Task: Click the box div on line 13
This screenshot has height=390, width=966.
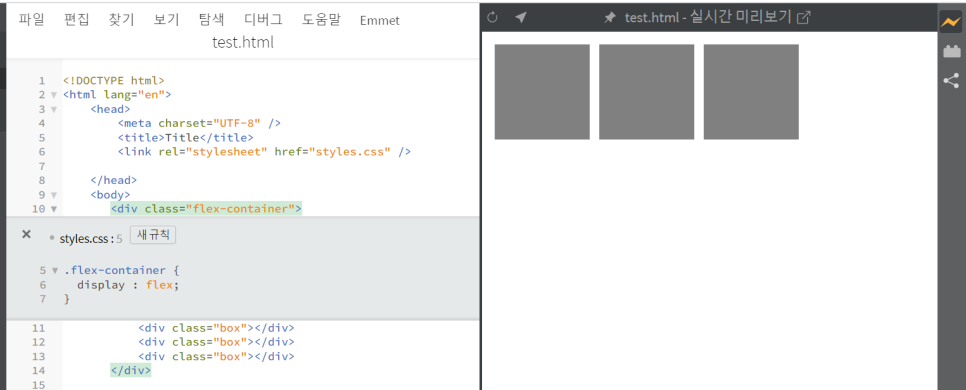Action: tap(216, 356)
